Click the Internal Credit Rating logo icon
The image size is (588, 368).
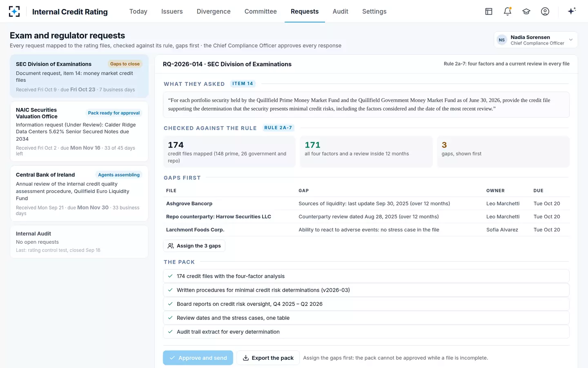point(14,11)
